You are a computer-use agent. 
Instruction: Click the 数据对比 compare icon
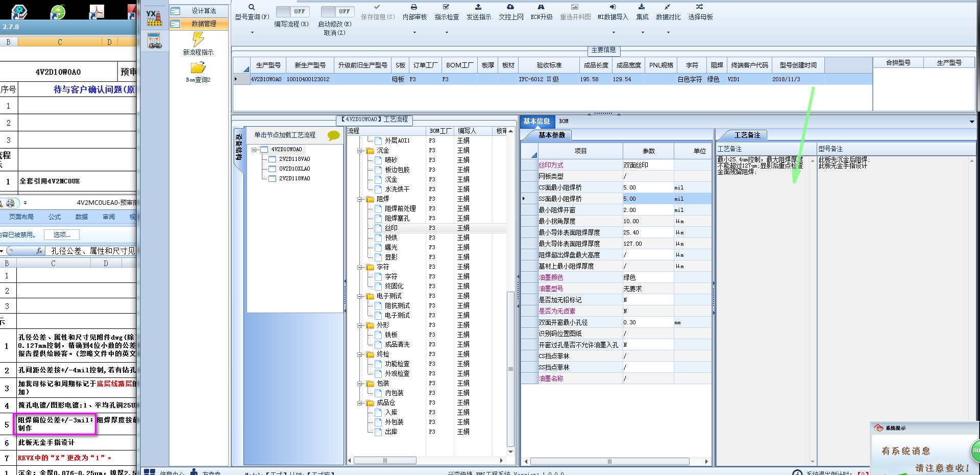[668, 7]
